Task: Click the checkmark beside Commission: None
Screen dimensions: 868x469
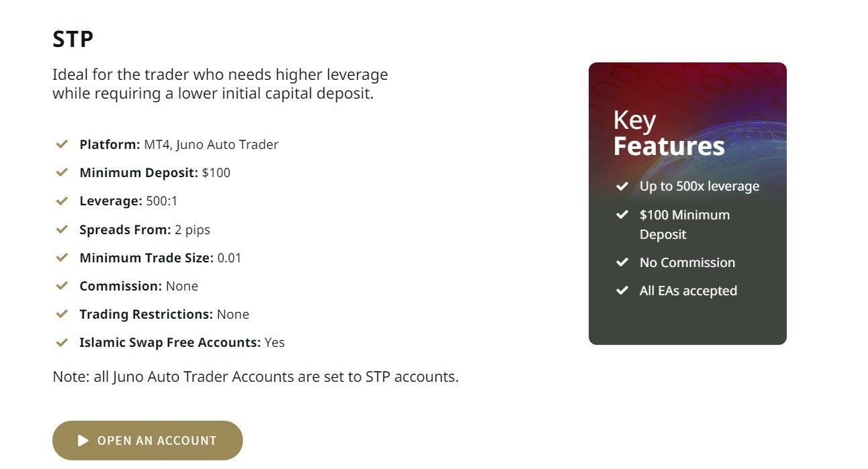Action: pos(62,286)
